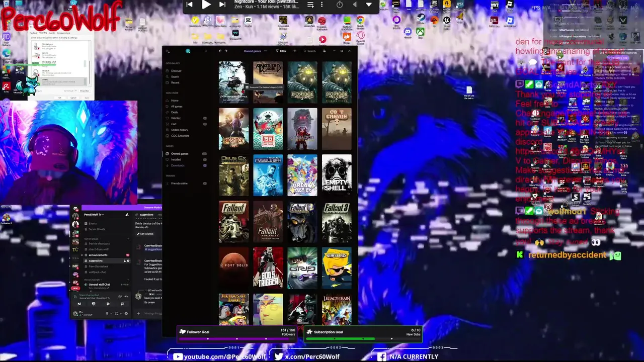Open the Google Chrome desktop shortcut
Screen dimensions: 644x362
point(360,22)
